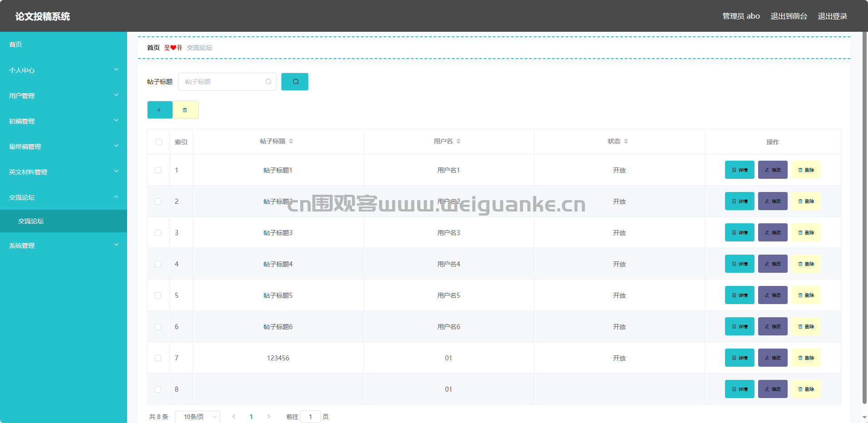Check the checkbox for row 4
868x423 pixels.
point(158,264)
